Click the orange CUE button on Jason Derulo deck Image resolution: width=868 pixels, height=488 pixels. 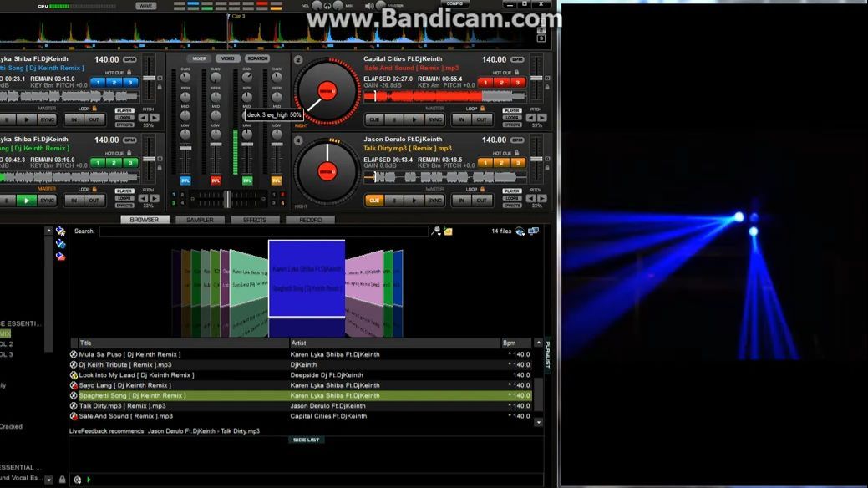[373, 200]
